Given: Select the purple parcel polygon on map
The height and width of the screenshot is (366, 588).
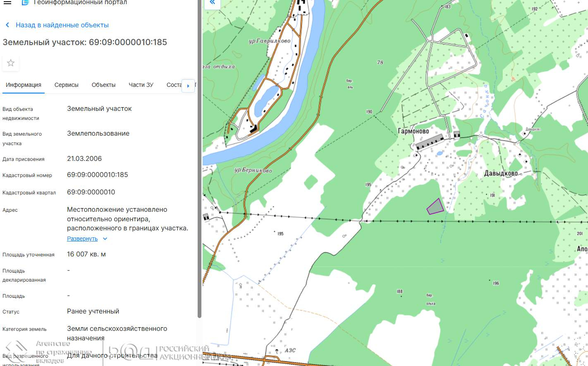Looking at the screenshot, I should [x=435, y=207].
